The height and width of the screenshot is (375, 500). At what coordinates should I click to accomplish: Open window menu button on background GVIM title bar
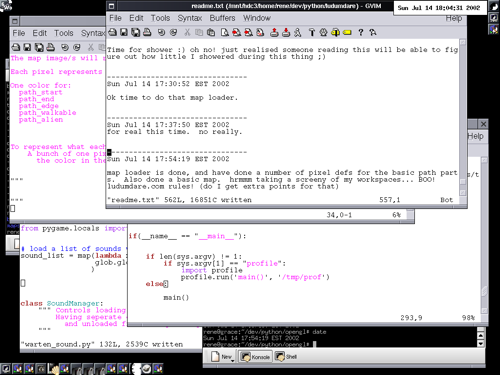tap(15, 21)
